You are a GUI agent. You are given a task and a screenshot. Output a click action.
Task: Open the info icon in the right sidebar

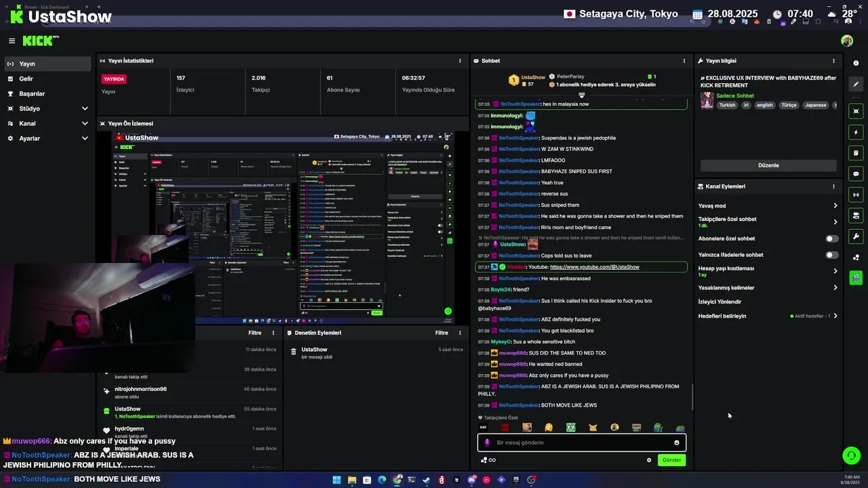(x=856, y=63)
